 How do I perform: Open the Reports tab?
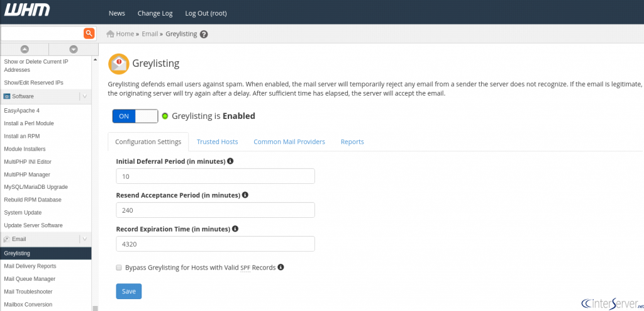pyautogui.click(x=352, y=142)
